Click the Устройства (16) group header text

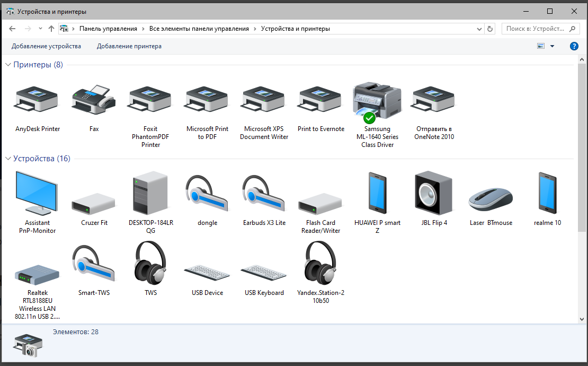pos(42,159)
